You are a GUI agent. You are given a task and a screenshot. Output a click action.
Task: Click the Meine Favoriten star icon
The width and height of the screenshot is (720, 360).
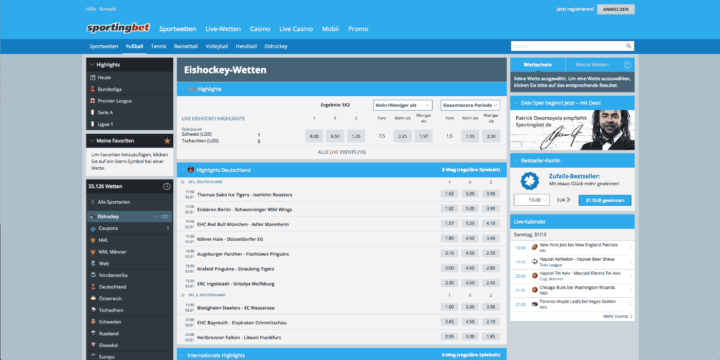click(167, 141)
